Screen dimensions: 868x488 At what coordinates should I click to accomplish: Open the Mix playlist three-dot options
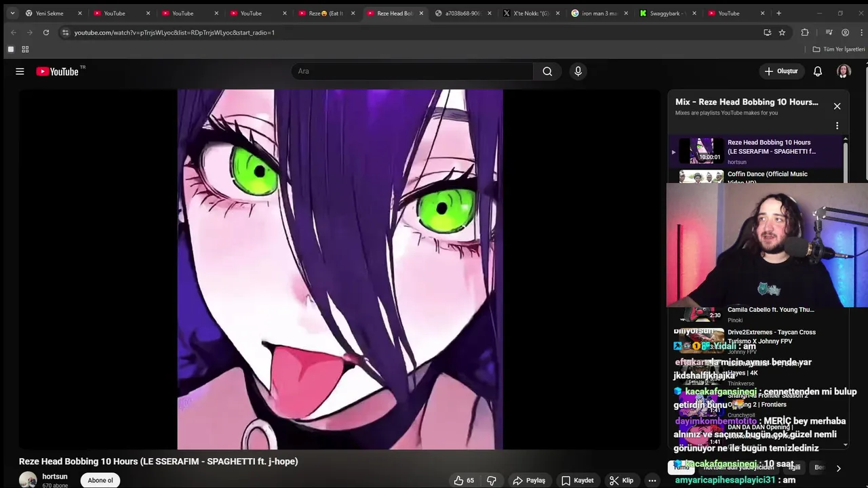[837, 126]
